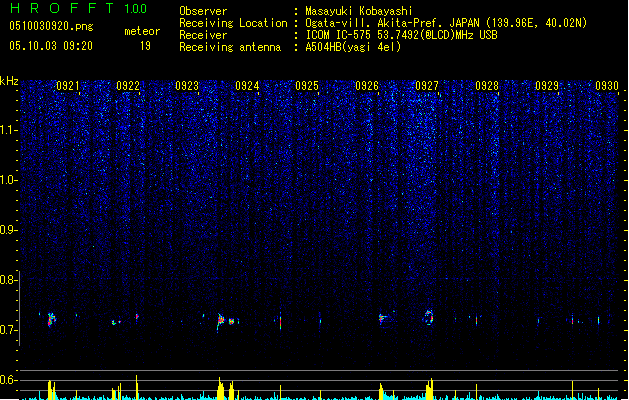The image size is (629, 400).
Task: Click the 0925 time marker
Action: tap(307, 86)
